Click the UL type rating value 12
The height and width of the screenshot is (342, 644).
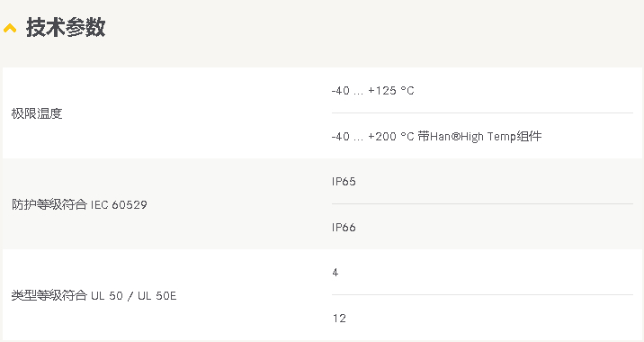coord(339,319)
